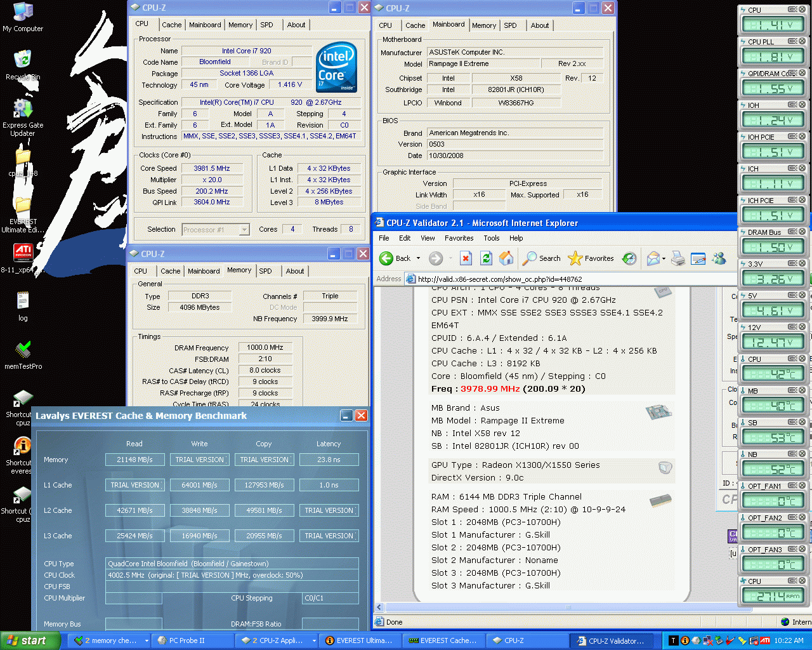Switch to SPD tab in Mainboard CPU-Z window
Viewport: 812px width, 650px height.
coord(510,25)
